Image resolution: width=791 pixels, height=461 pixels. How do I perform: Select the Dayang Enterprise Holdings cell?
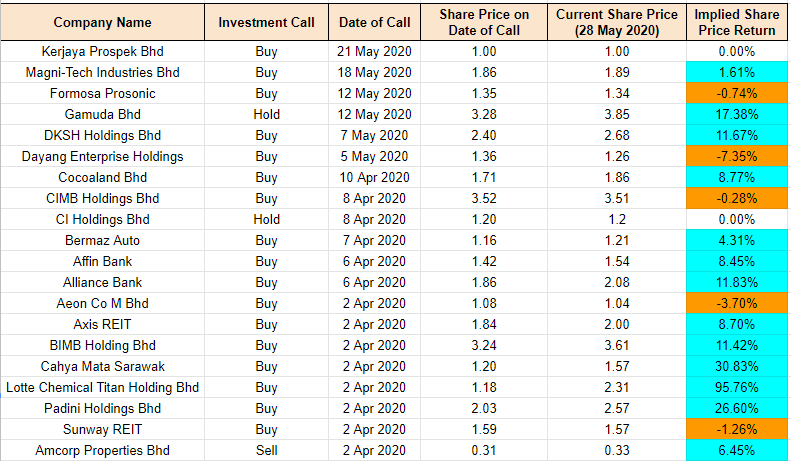[x=104, y=156]
